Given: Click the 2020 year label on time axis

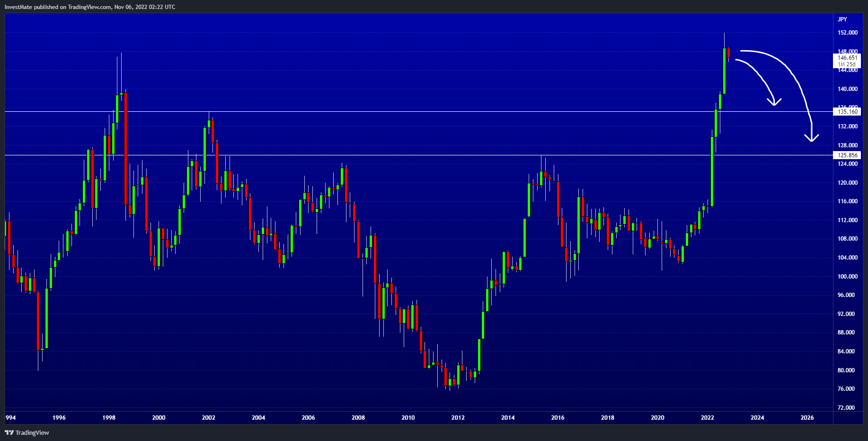Looking at the screenshot, I should [x=657, y=418].
